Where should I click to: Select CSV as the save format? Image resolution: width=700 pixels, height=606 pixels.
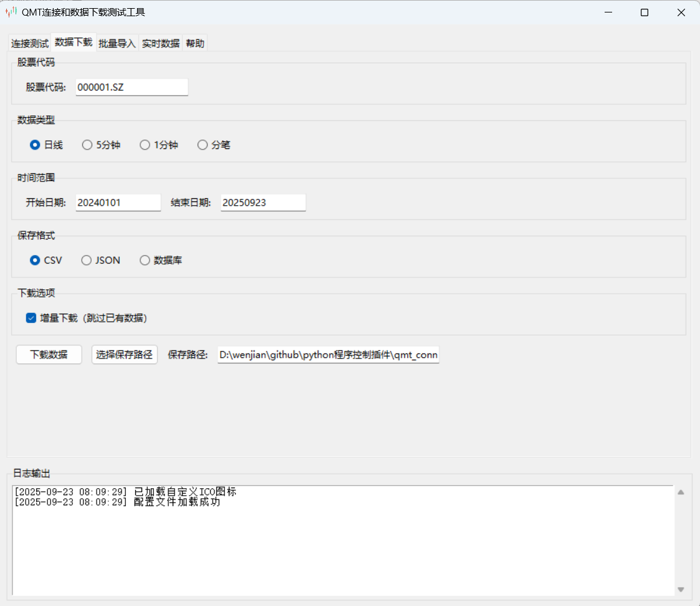pos(36,261)
